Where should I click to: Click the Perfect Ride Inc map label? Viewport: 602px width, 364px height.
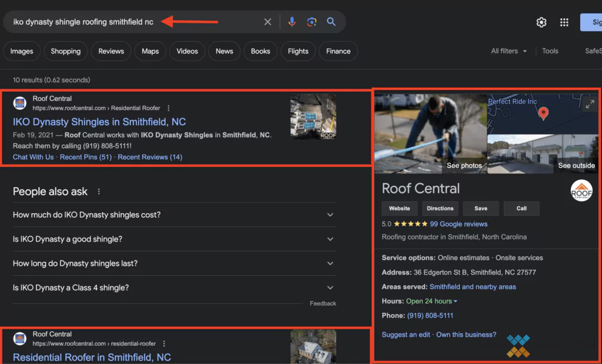(512, 101)
